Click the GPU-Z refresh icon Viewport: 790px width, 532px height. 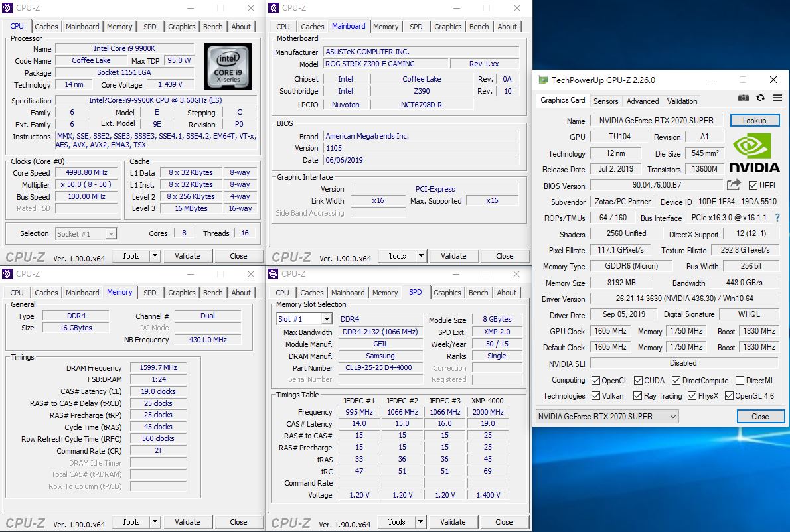pyautogui.click(x=760, y=98)
